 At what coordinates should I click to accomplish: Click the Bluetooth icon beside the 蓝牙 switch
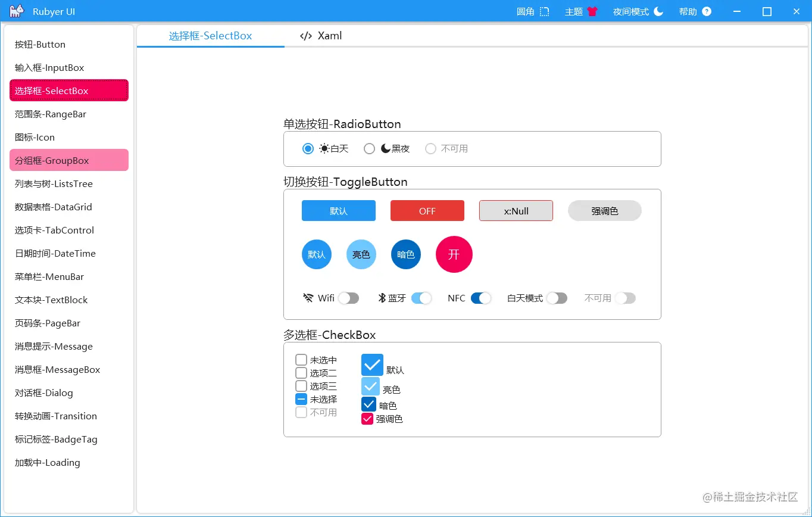[x=383, y=298]
